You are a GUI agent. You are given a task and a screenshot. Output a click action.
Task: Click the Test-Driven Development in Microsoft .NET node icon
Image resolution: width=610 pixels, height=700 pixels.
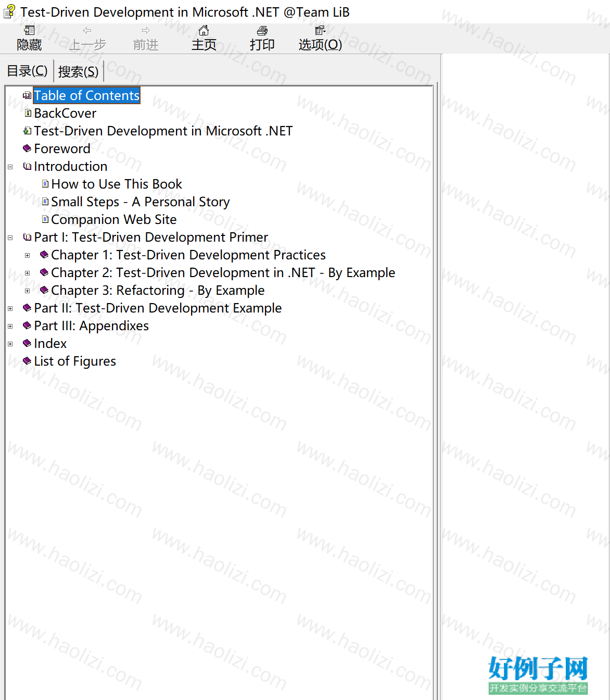coord(28,131)
